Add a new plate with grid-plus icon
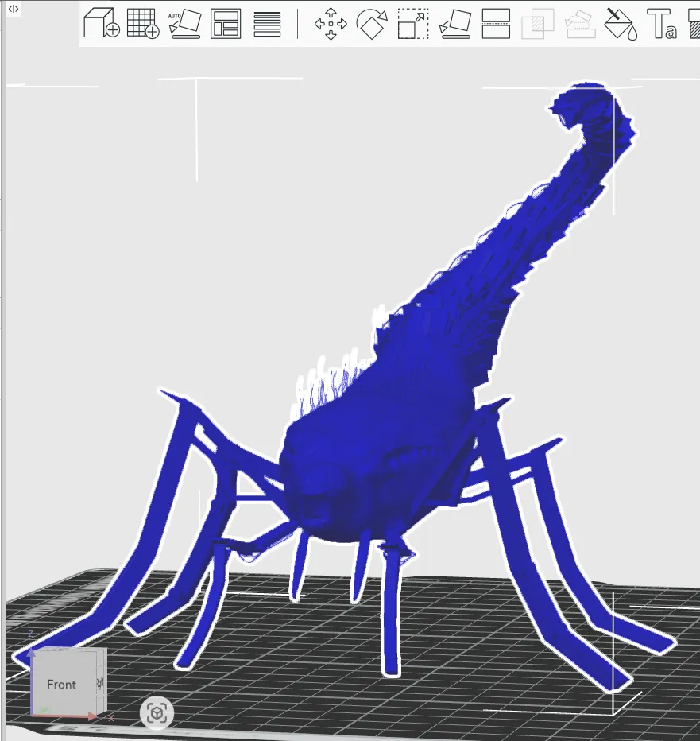 143,24
